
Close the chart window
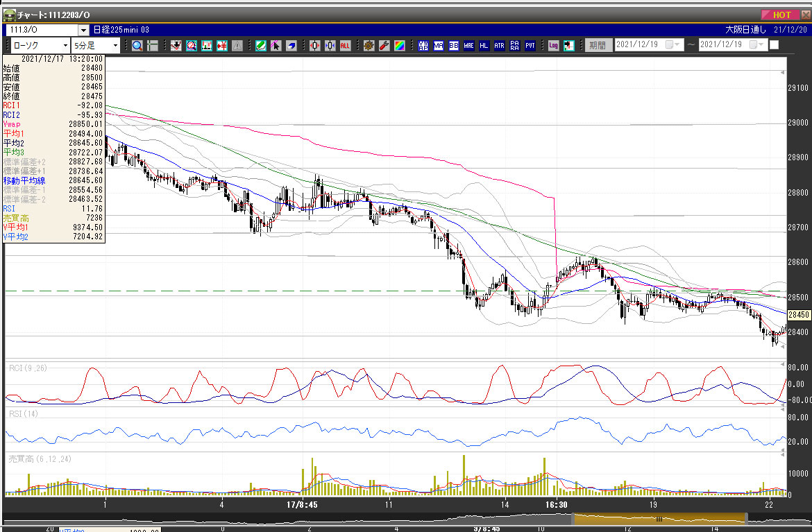tap(805, 15)
